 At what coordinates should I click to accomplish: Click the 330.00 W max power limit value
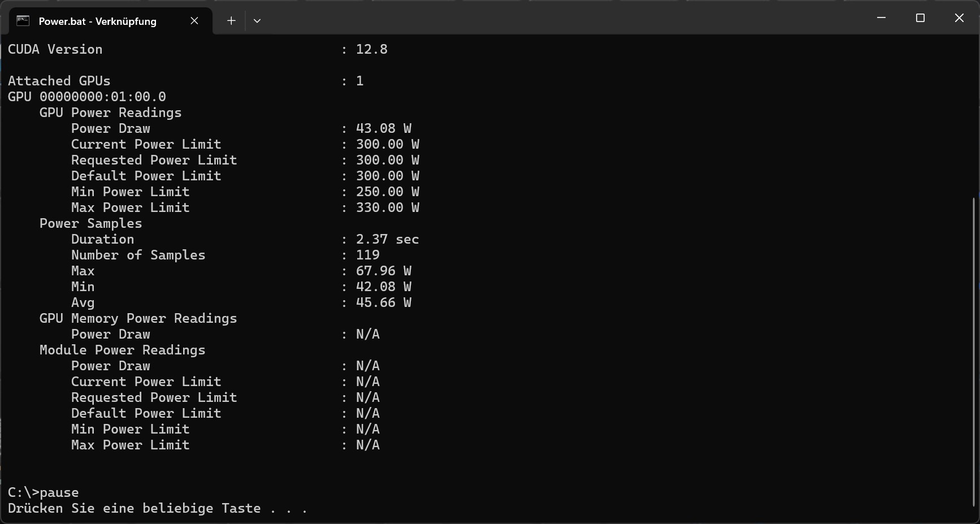(x=387, y=207)
